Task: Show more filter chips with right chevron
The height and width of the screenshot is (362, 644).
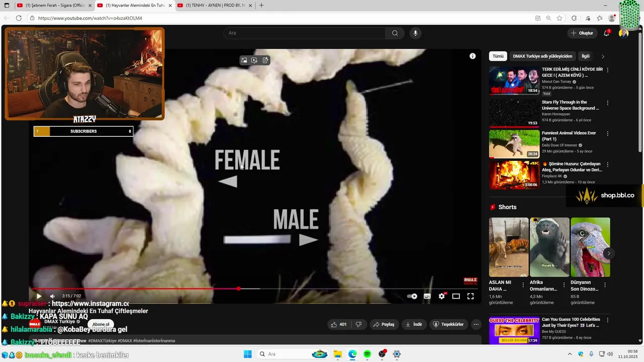Action: [x=603, y=56]
